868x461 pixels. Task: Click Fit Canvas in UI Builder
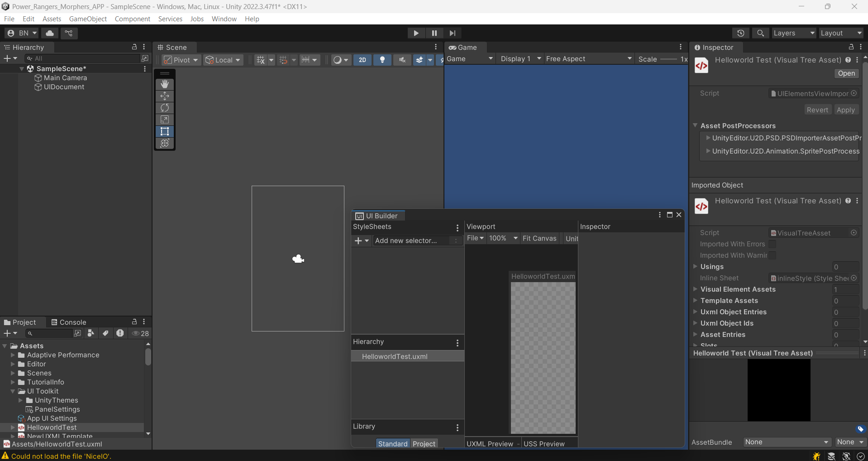(x=539, y=238)
